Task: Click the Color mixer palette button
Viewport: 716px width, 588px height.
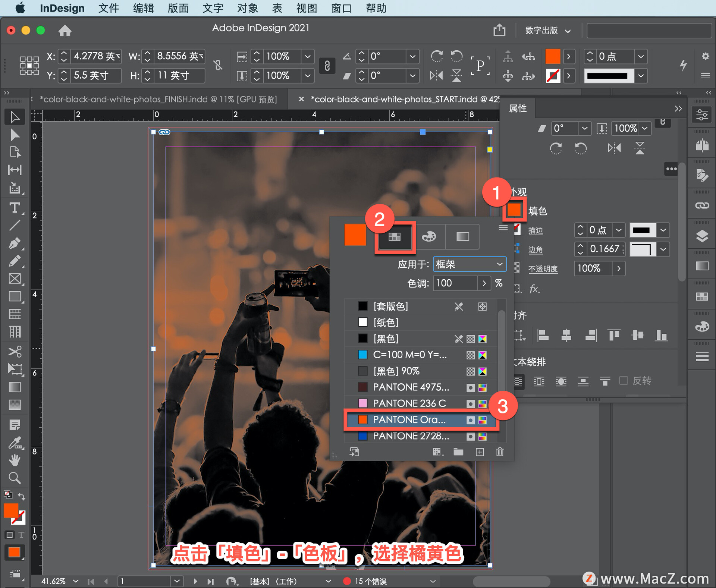Action: click(x=429, y=236)
